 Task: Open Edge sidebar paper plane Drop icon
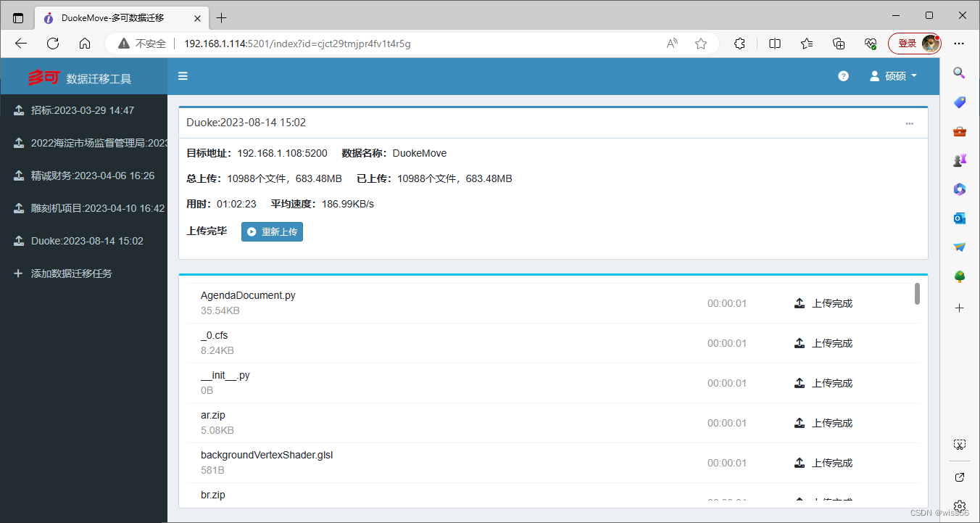959,247
